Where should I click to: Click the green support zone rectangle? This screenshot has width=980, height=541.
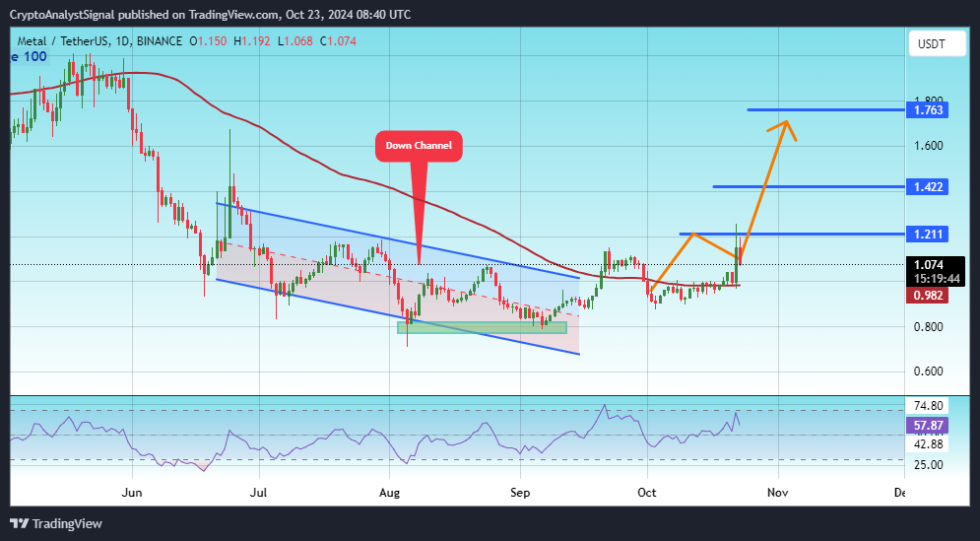click(482, 327)
